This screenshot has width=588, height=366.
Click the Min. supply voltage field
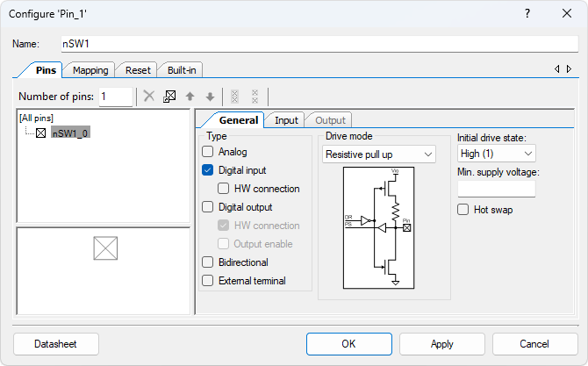(x=496, y=189)
